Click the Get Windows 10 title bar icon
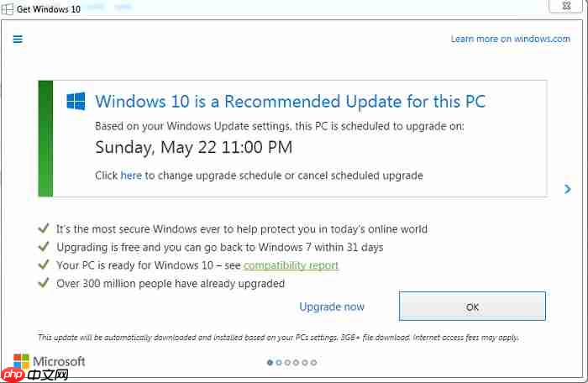 8,7
